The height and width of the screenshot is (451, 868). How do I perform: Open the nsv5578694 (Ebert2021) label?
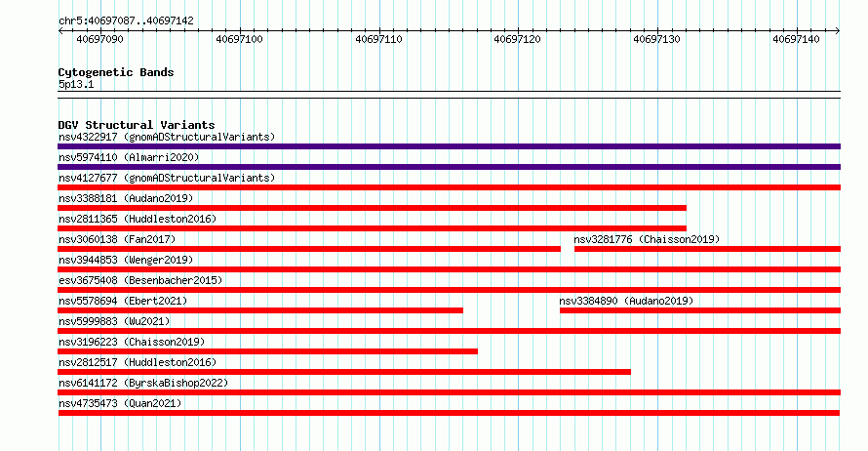pyautogui.click(x=123, y=301)
